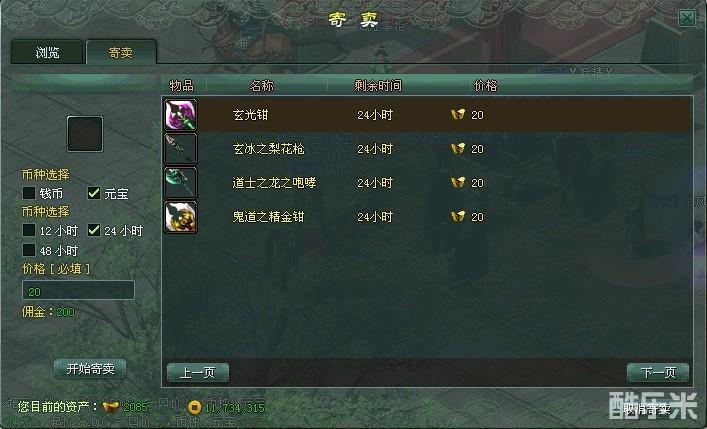
Task: Click the 玄冰之梨花枪 spear icon
Action: [x=180, y=149]
